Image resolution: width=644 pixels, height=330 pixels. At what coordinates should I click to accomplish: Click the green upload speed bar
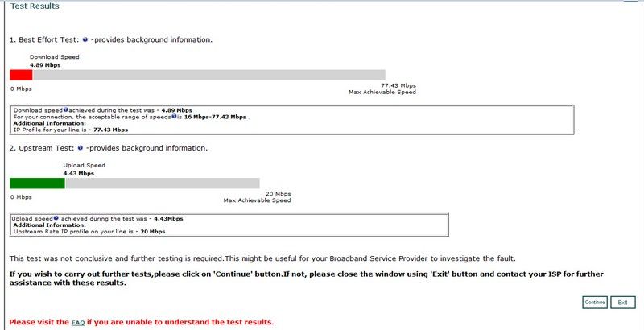point(37,183)
